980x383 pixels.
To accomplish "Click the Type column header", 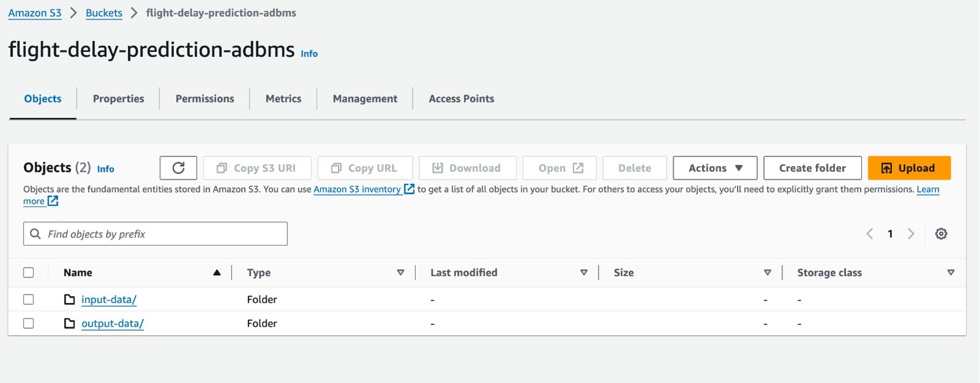I will pos(259,273).
